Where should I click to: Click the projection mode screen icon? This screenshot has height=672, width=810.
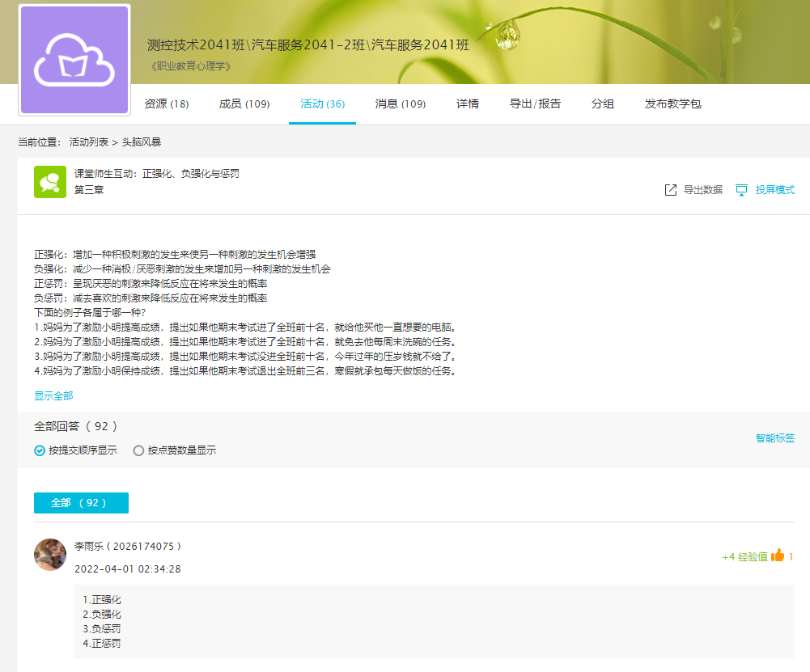click(x=741, y=190)
